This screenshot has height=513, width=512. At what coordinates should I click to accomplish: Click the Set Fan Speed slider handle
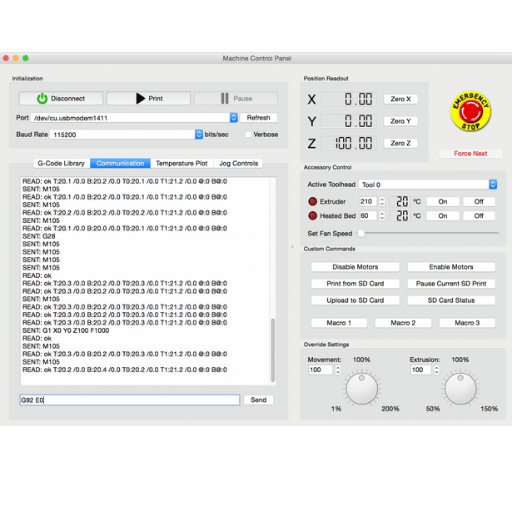(361, 233)
